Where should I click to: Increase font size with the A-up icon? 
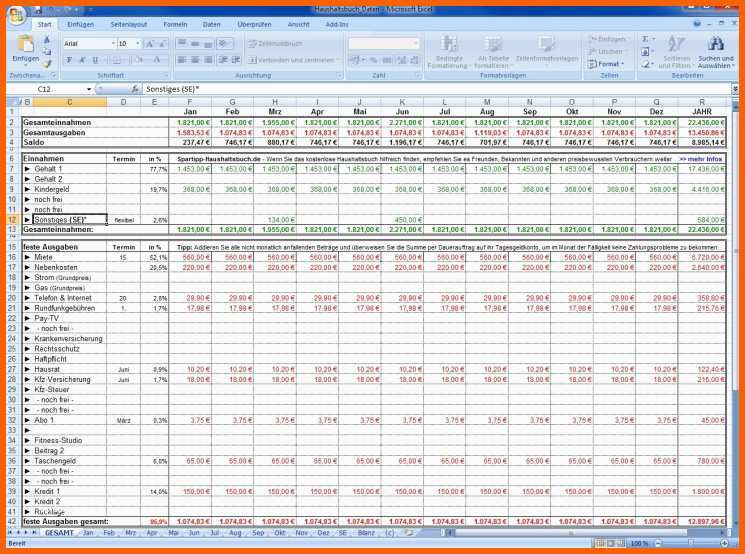(150, 44)
